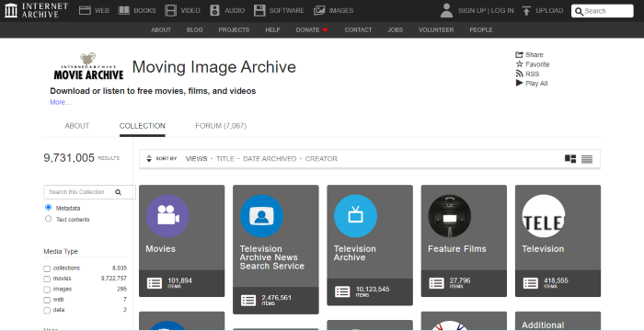Click the Television Archive card title
The image size is (644, 331).
(x=355, y=253)
